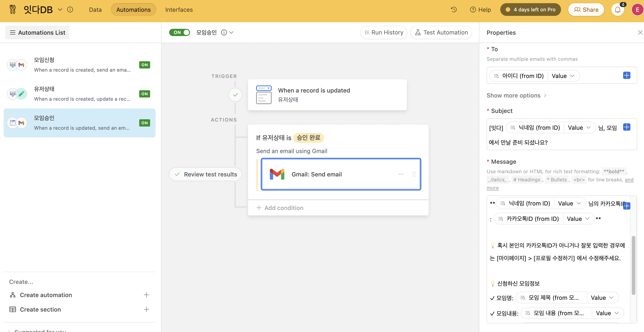The height and width of the screenshot is (332, 644).
Task: Open the 잇다DB base name dropdown arrow
Action: (x=60, y=10)
